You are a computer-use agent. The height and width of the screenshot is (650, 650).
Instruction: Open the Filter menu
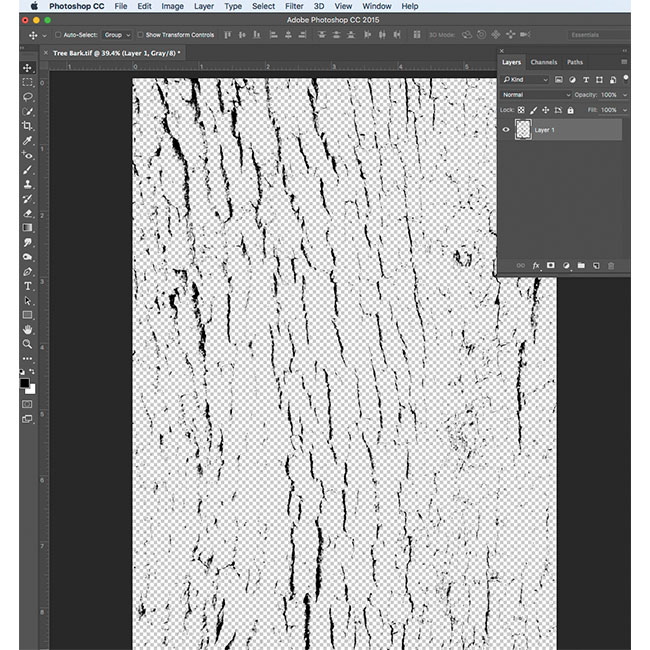(294, 6)
